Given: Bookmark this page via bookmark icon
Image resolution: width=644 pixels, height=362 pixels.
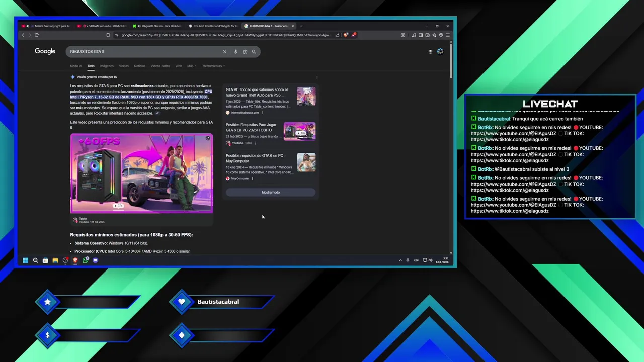Looking at the screenshot, I should (108, 35).
